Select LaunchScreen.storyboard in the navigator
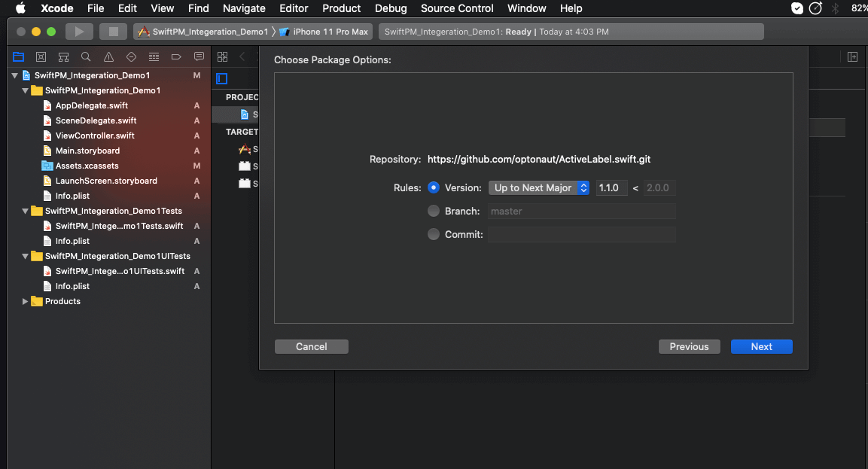 [x=106, y=181]
